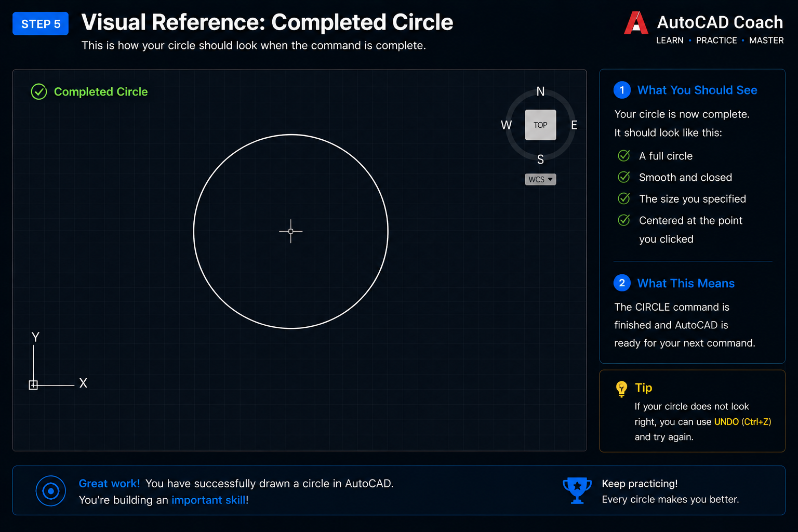
Task: Click Every circle makes you better text
Action: [x=670, y=499]
